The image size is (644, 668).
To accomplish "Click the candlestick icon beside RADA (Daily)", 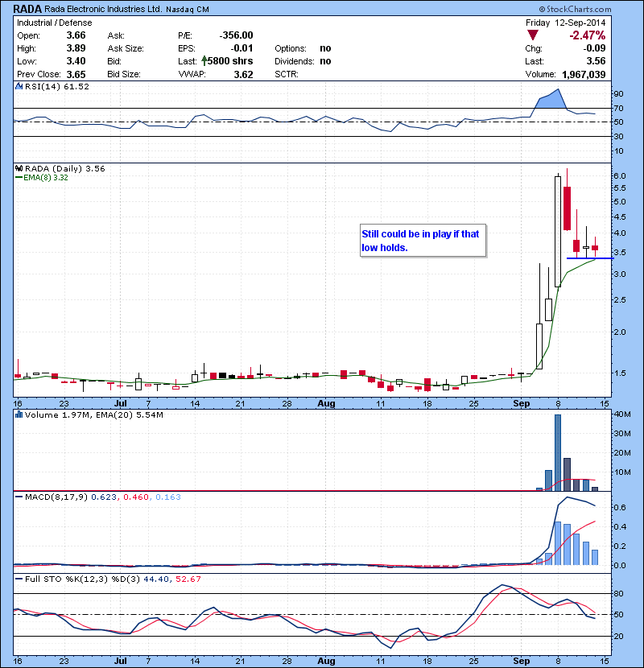I will 19,168.
